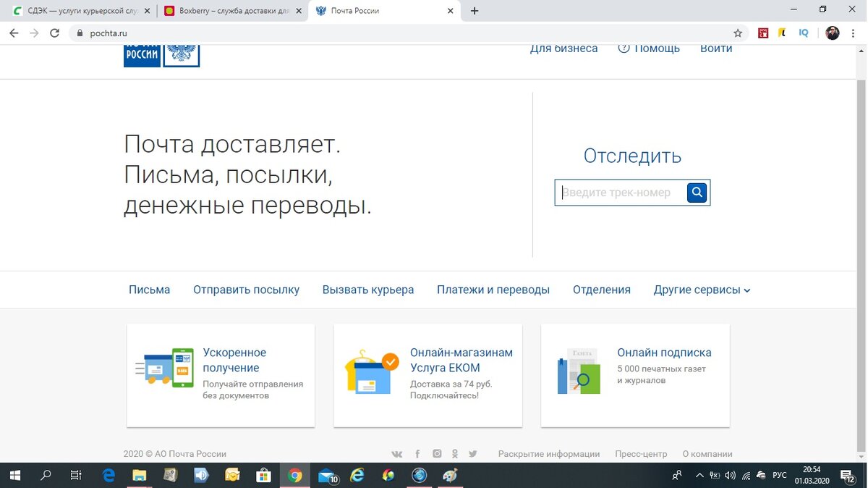Image resolution: width=868 pixels, height=488 pixels.
Task: Open the Facebook icon in footer
Action: 417,453
